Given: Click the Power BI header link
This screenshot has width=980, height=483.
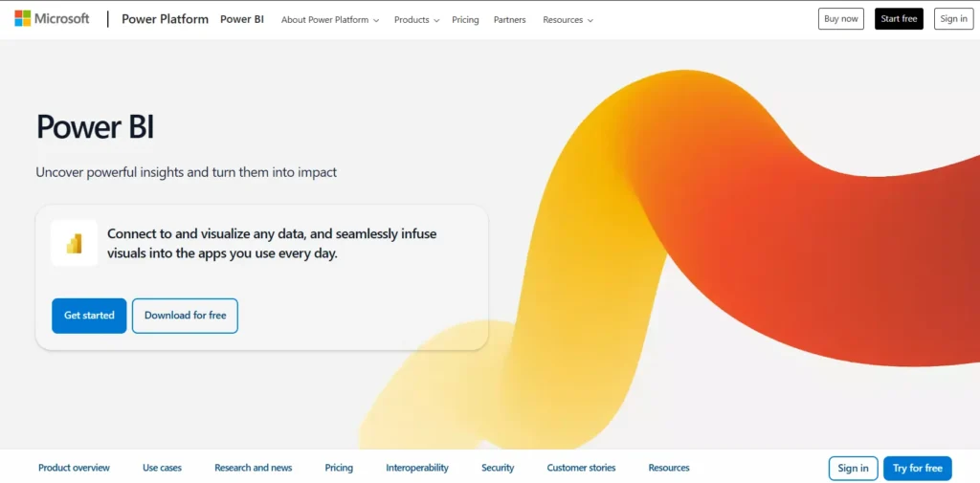Looking at the screenshot, I should pos(242,19).
